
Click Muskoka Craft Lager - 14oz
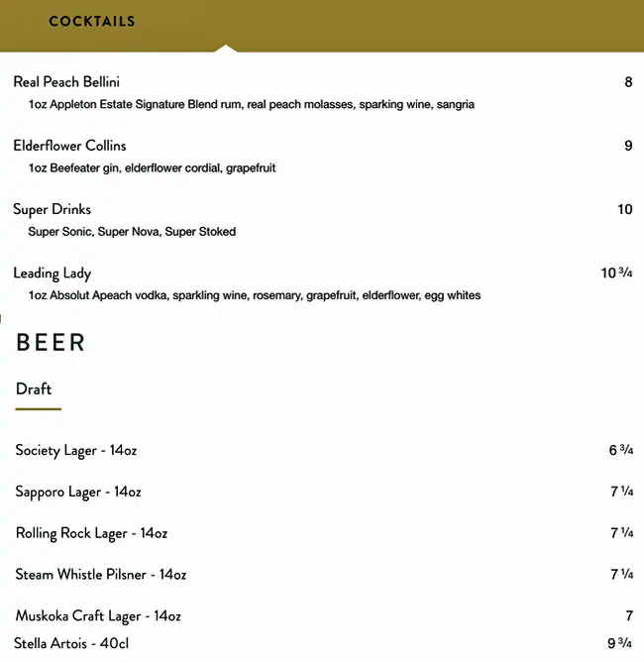[x=98, y=616]
